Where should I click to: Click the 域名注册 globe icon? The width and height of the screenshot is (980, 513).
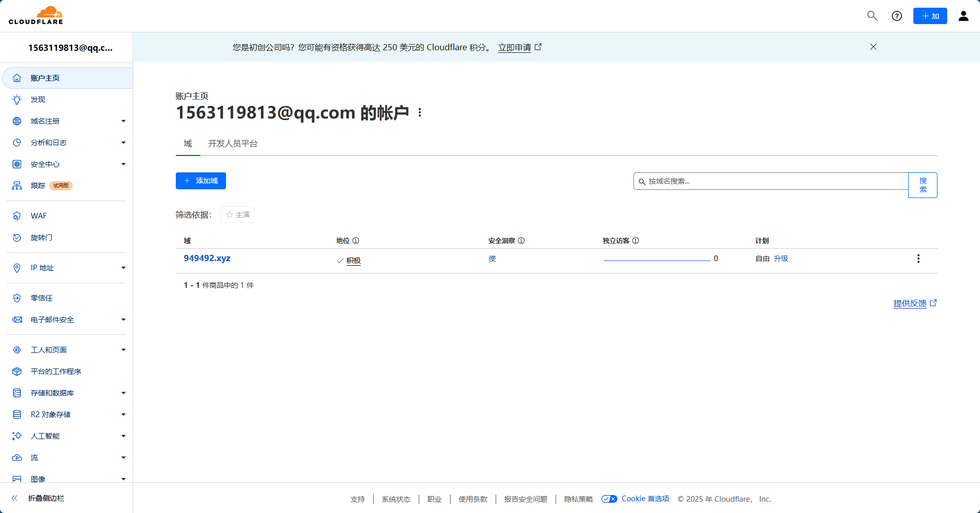pyautogui.click(x=17, y=121)
